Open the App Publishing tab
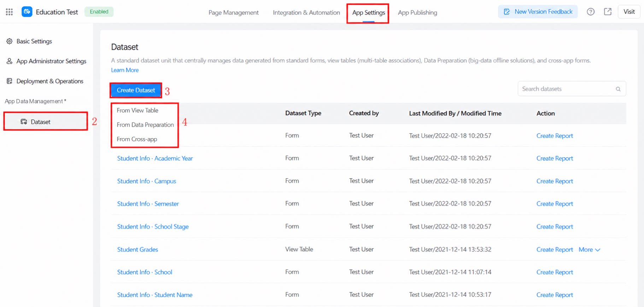Viewport: 644px width, 307px height. pos(417,12)
